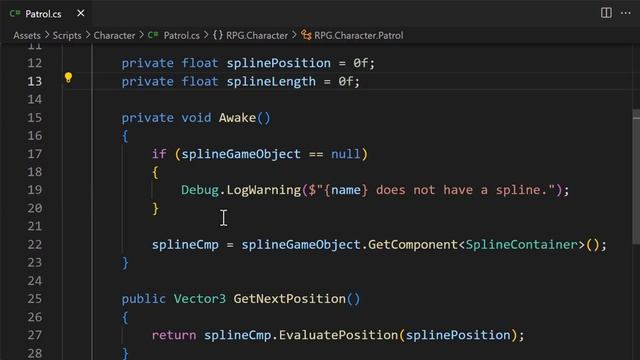The image size is (640, 360).
Task: Click the {name} interpolation on line 19
Action: click(346, 190)
